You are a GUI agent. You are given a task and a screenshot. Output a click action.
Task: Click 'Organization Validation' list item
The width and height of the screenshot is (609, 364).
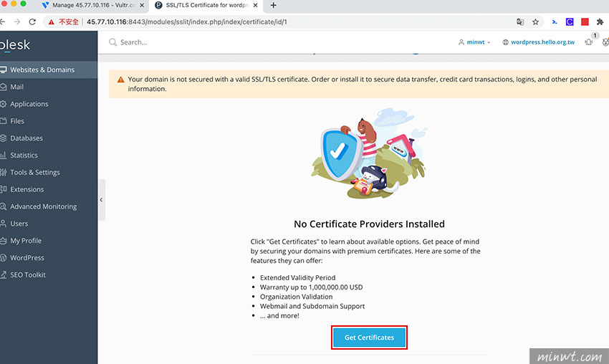[297, 297]
